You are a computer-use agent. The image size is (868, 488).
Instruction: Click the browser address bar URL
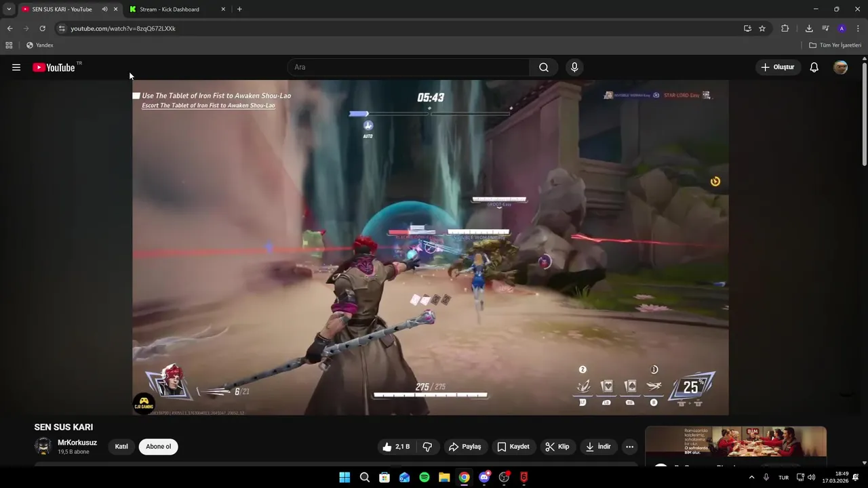(123, 28)
